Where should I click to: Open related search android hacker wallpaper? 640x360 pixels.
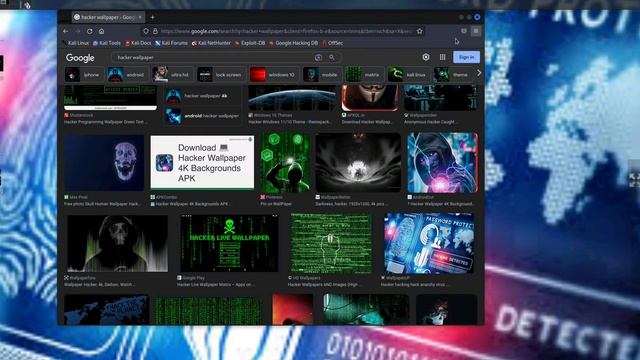coord(202,116)
